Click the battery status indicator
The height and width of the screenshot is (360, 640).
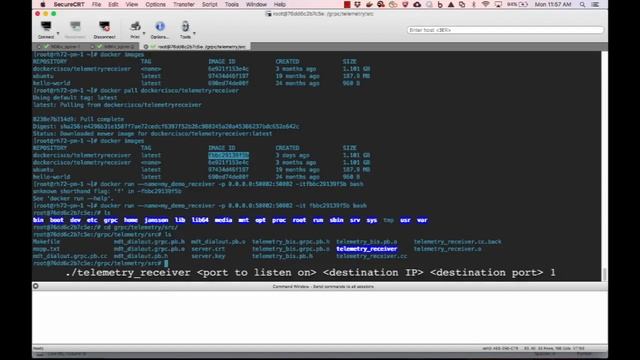[x=517, y=4]
